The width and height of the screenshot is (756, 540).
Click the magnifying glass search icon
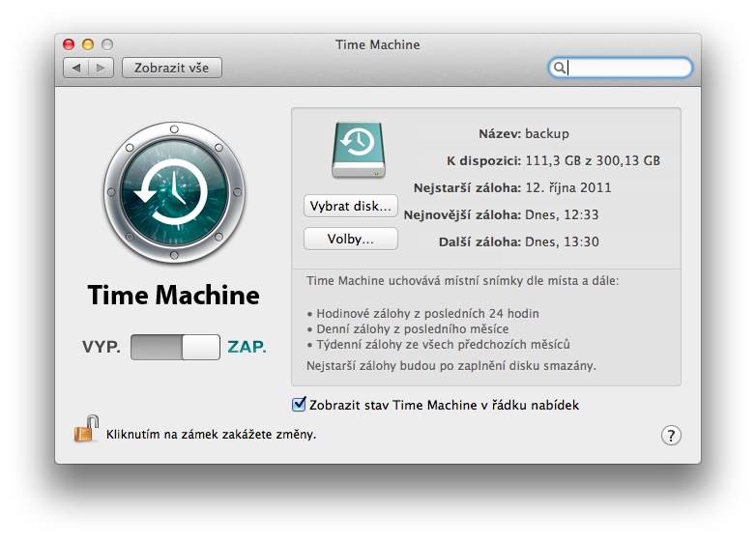[560, 68]
